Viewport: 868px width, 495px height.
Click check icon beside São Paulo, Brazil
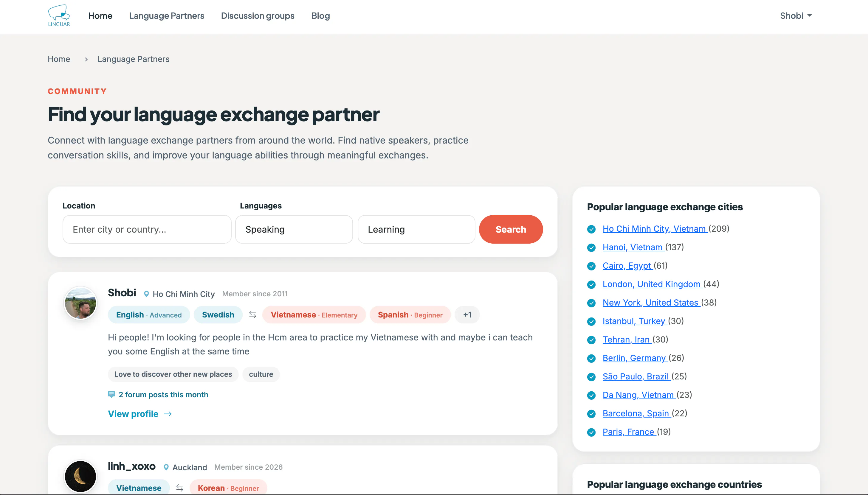pyautogui.click(x=591, y=377)
